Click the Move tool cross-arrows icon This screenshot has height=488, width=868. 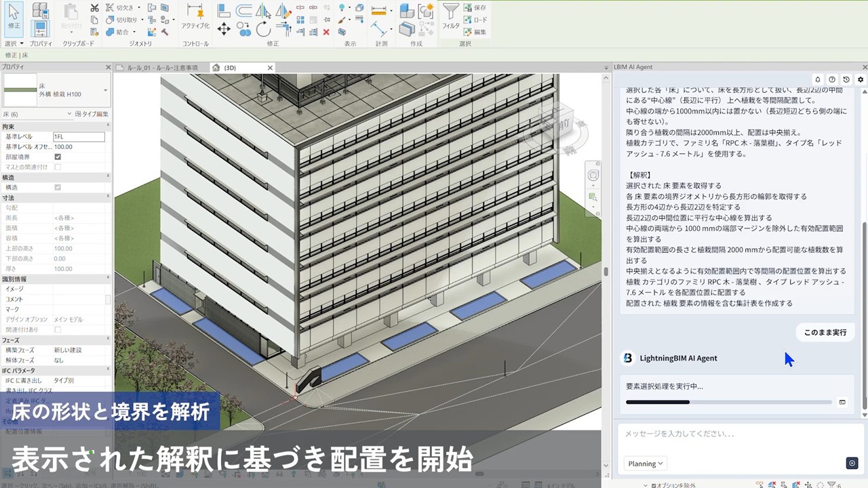(224, 28)
